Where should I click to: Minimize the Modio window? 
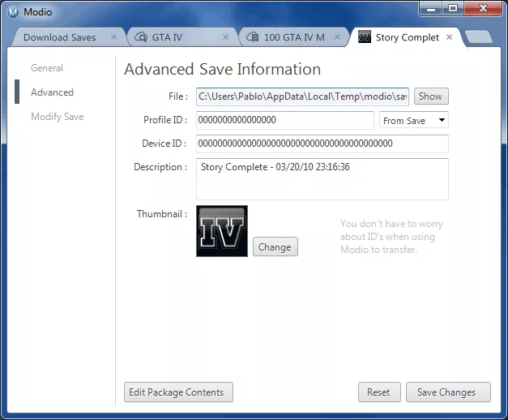tap(431, 8)
